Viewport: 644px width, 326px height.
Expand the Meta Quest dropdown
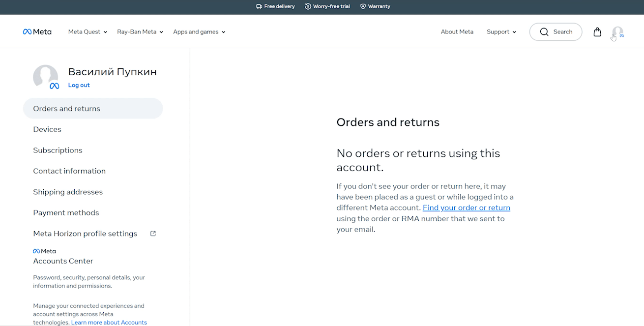pos(88,32)
